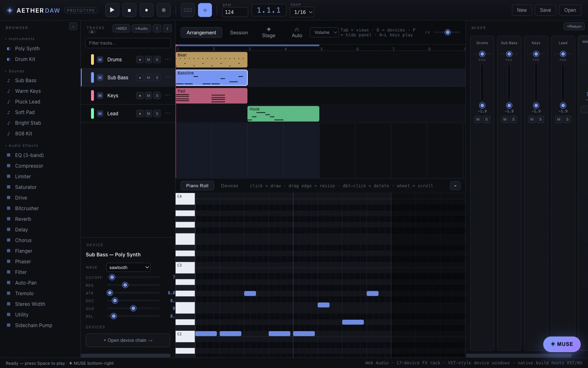Select the Beat clip on the Drums track
Viewport: 588px width, 368px height.
click(x=212, y=60)
